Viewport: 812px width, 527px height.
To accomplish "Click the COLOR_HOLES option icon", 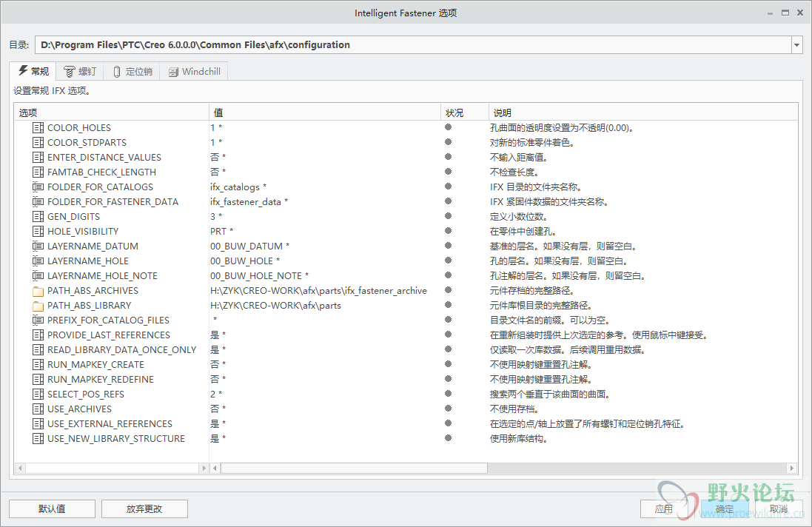I will point(38,127).
